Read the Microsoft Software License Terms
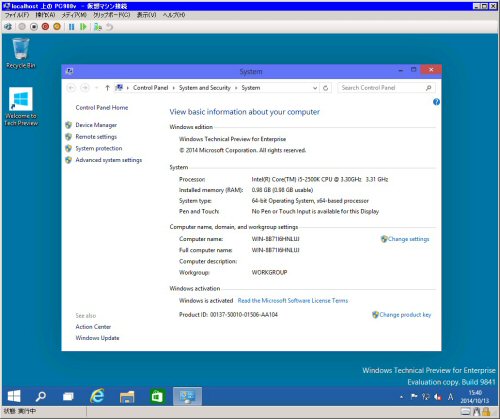500x419 pixels. [x=293, y=301]
